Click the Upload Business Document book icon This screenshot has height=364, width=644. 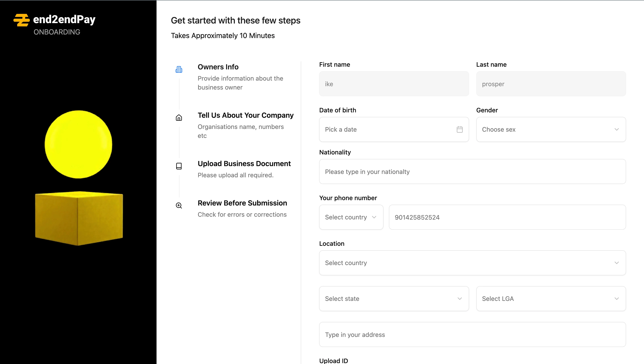pyautogui.click(x=179, y=166)
